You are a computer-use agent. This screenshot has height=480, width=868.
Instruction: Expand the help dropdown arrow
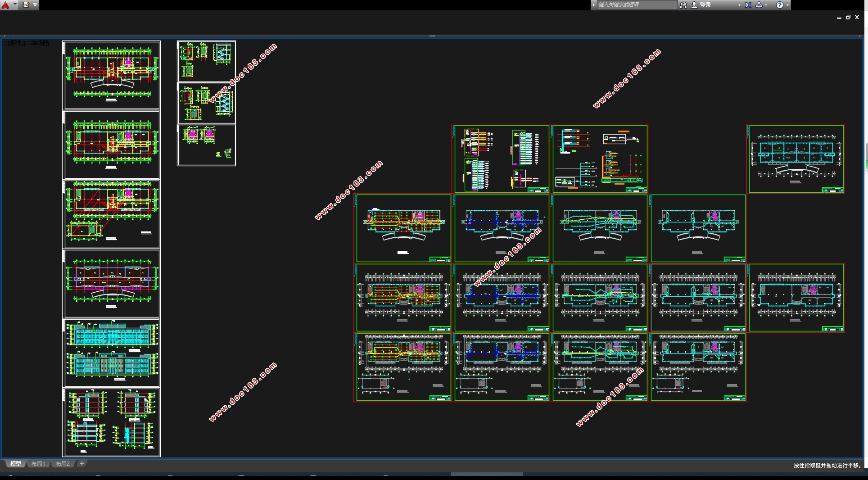[x=787, y=5]
